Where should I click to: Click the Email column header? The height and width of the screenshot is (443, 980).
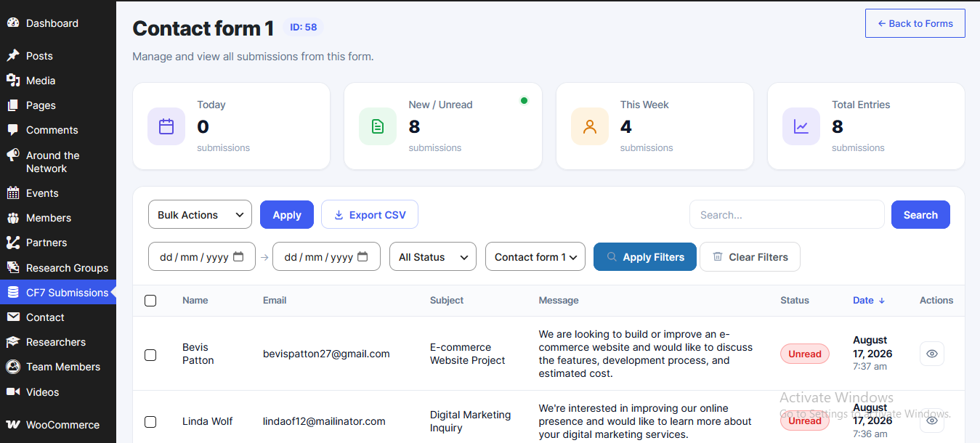(275, 300)
